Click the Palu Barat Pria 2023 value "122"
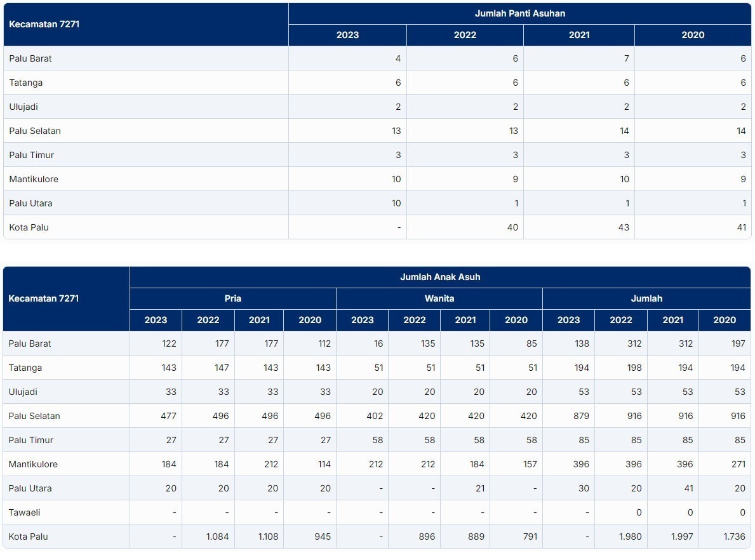The width and height of the screenshot is (755, 560). tap(169, 343)
